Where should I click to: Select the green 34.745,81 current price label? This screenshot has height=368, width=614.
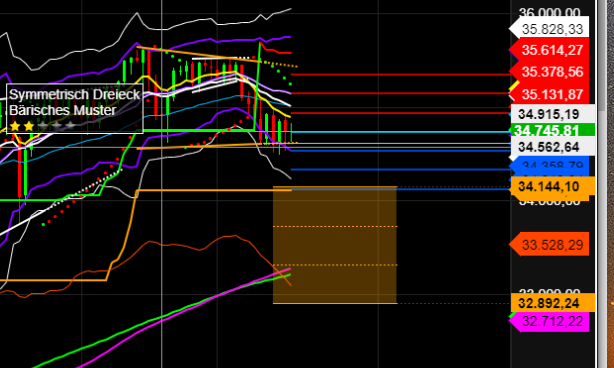tap(553, 130)
